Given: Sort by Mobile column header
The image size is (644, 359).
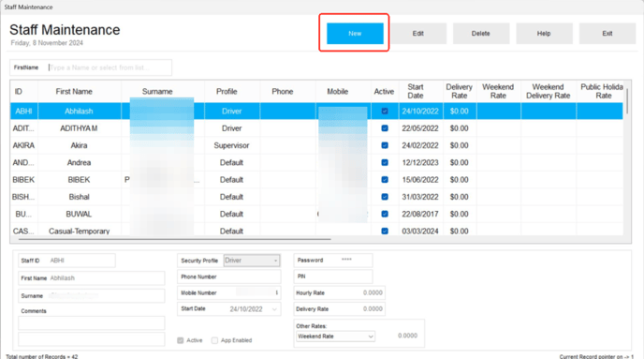Looking at the screenshot, I should coord(343,91).
